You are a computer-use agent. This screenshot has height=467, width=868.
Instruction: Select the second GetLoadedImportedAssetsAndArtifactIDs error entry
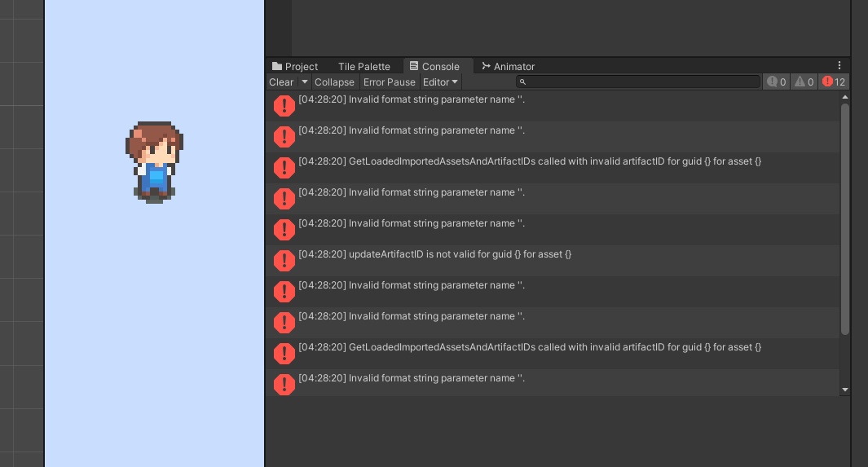[553, 354]
